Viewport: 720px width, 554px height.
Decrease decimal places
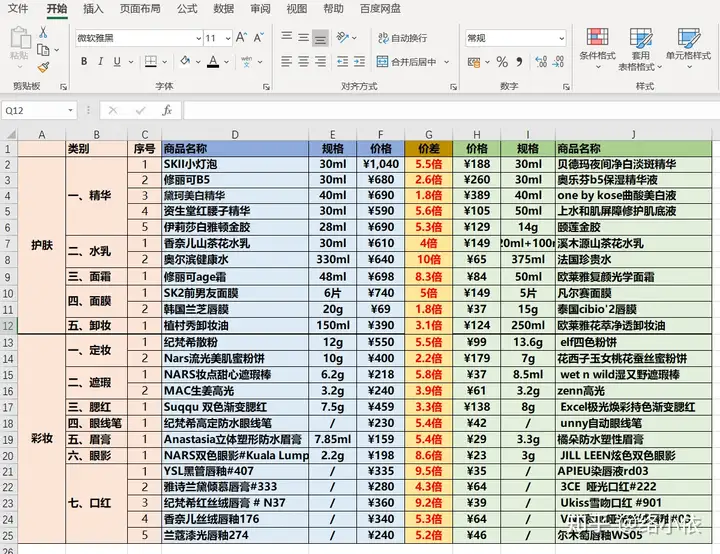[558, 62]
